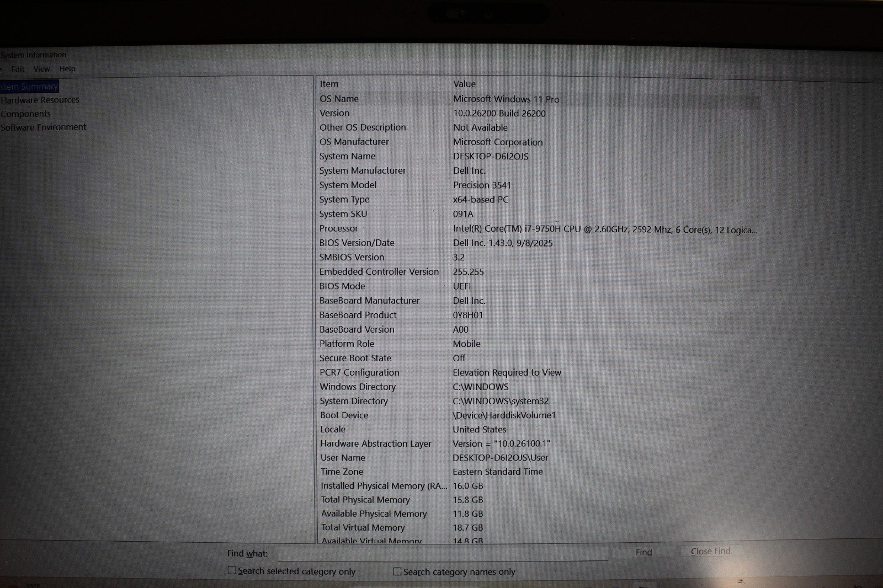This screenshot has height=588, width=883.
Task: Select the Windows Directory row
Action: 539,387
